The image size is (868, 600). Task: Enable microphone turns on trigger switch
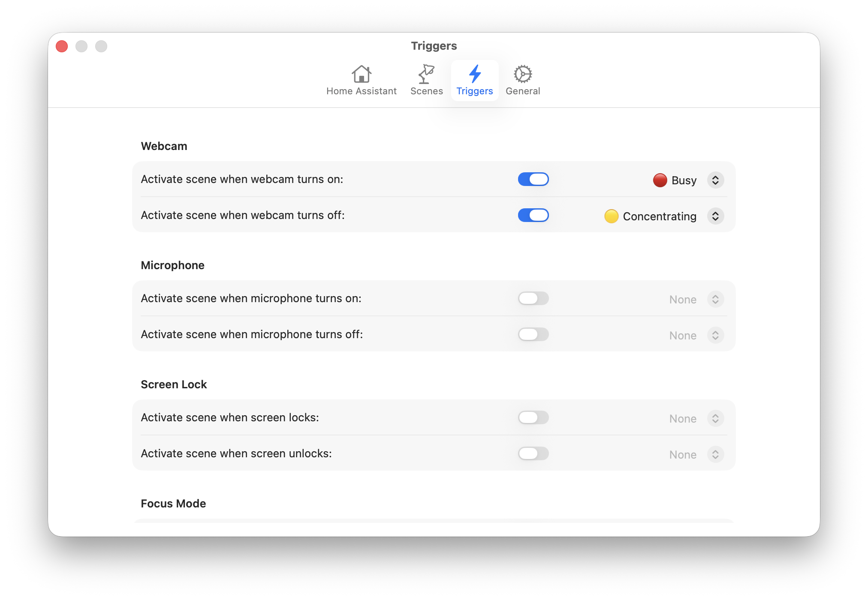point(533,299)
